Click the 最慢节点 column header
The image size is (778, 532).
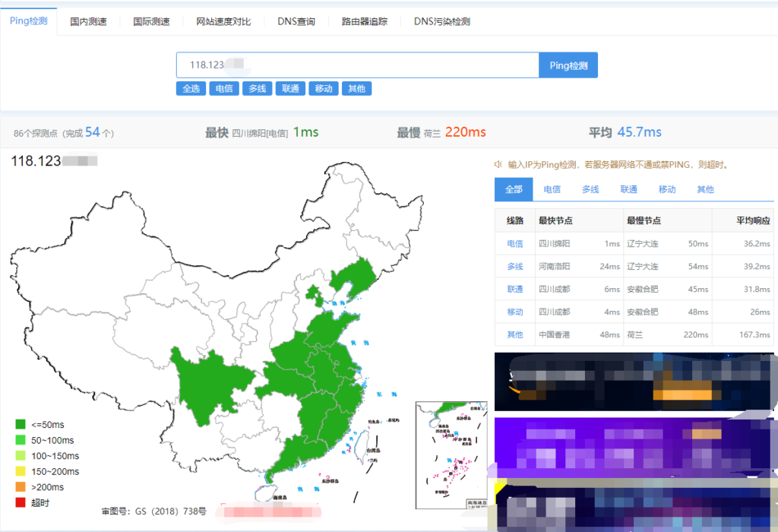click(x=644, y=220)
